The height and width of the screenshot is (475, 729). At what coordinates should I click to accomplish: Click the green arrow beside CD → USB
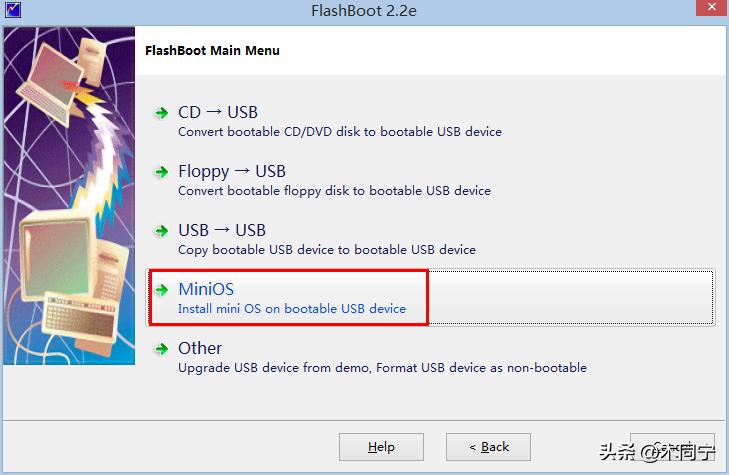click(161, 113)
